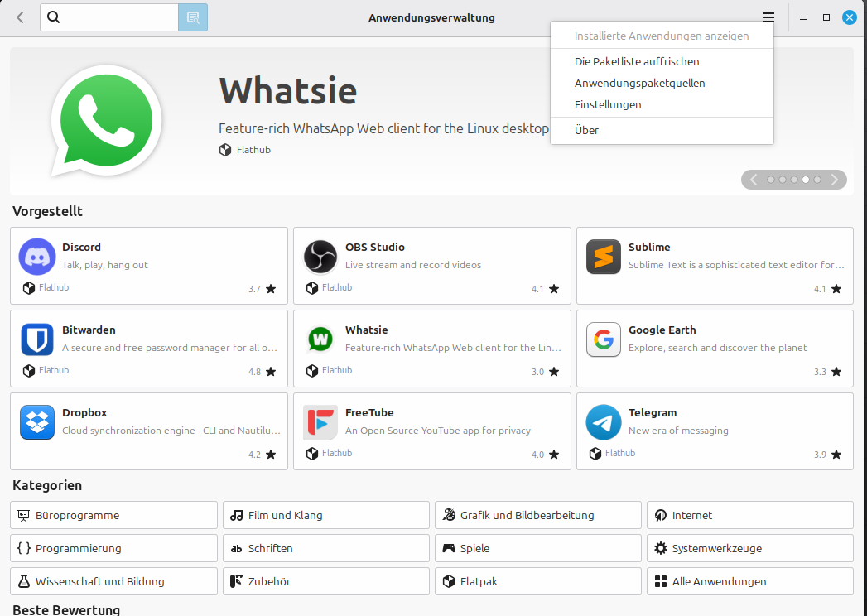This screenshot has width=867, height=616.
Task: Open the Schriften category
Action: pyautogui.click(x=326, y=549)
